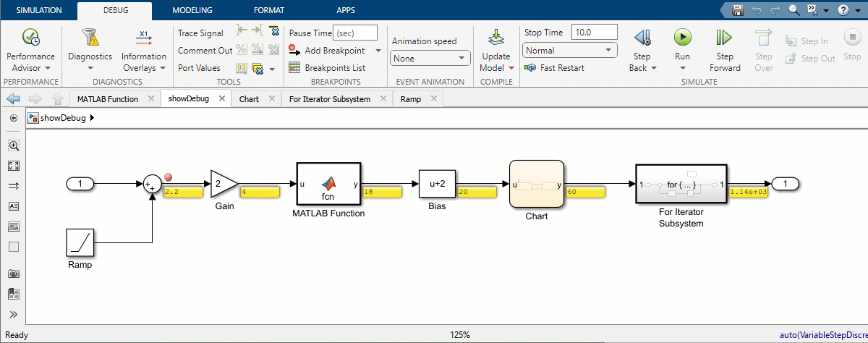The height and width of the screenshot is (343, 868).
Task: Open the Normal simulation mode dropdown
Action: (x=570, y=51)
